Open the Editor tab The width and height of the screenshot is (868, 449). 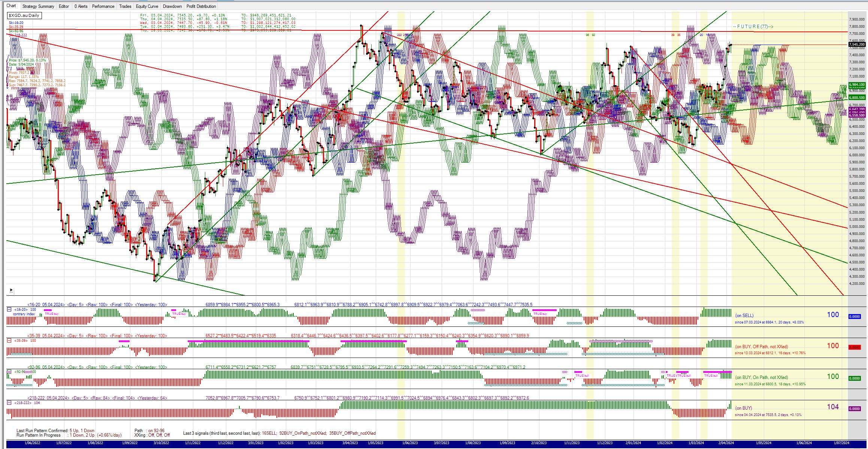click(x=64, y=6)
